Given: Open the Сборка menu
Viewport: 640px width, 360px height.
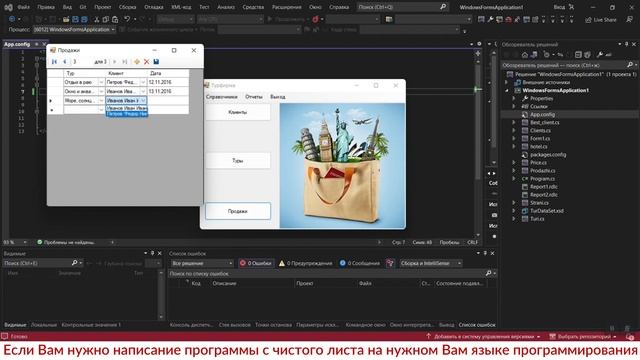Looking at the screenshot, I should pyautogui.click(x=128, y=7).
